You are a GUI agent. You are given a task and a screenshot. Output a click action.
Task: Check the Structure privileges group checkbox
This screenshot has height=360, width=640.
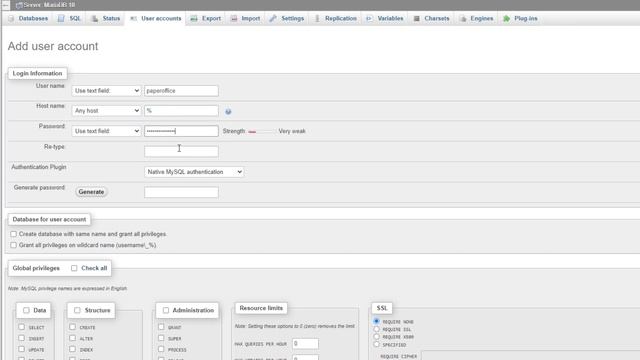(x=77, y=310)
